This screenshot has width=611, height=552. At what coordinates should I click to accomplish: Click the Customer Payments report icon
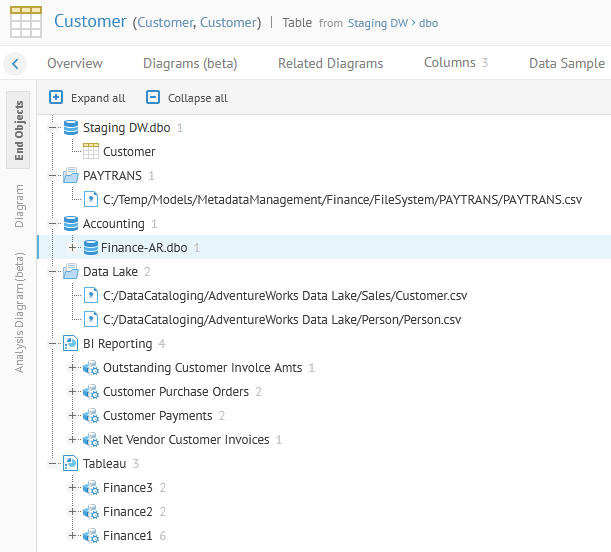(x=90, y=416)
